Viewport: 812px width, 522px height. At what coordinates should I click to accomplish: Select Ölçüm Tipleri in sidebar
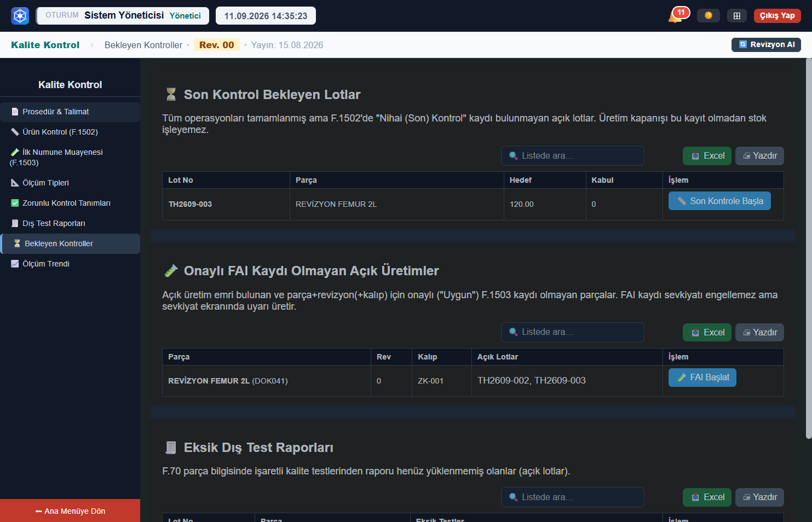pos(70,183)
